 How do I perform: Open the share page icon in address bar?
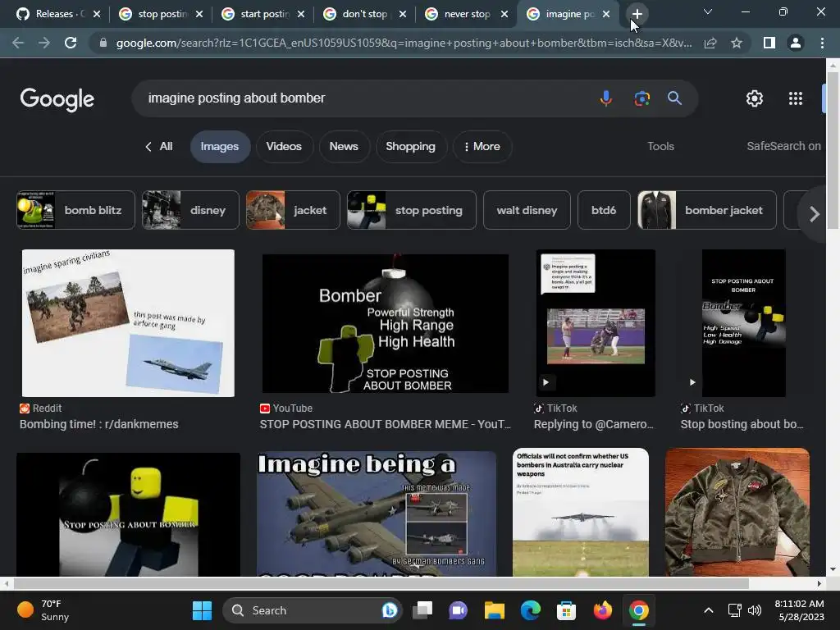tap(710, 43)
